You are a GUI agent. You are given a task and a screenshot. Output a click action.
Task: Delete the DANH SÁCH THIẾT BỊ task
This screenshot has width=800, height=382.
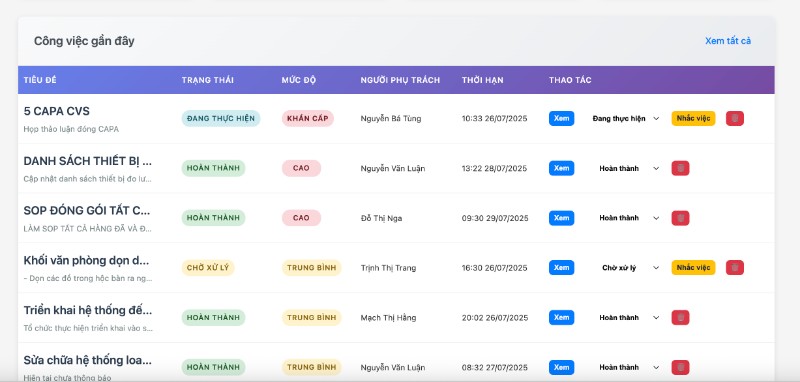[680, 168]
